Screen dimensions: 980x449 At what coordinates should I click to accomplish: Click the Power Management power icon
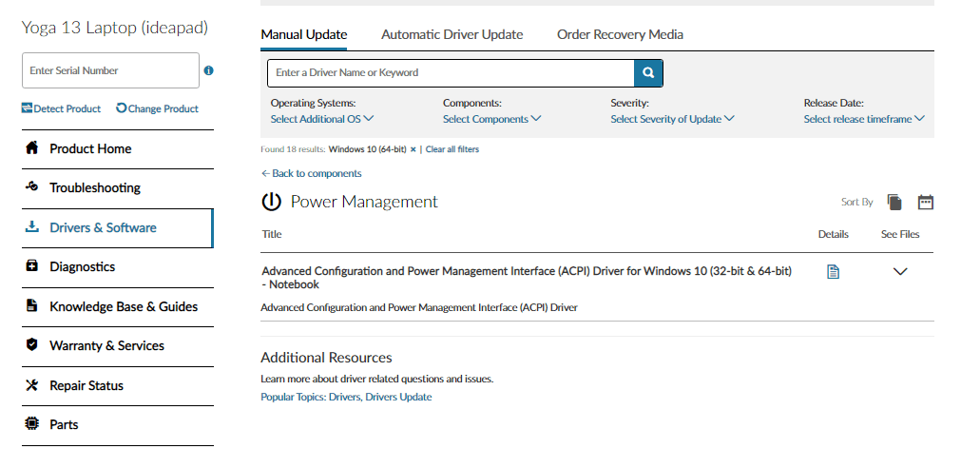coord(271,202)
